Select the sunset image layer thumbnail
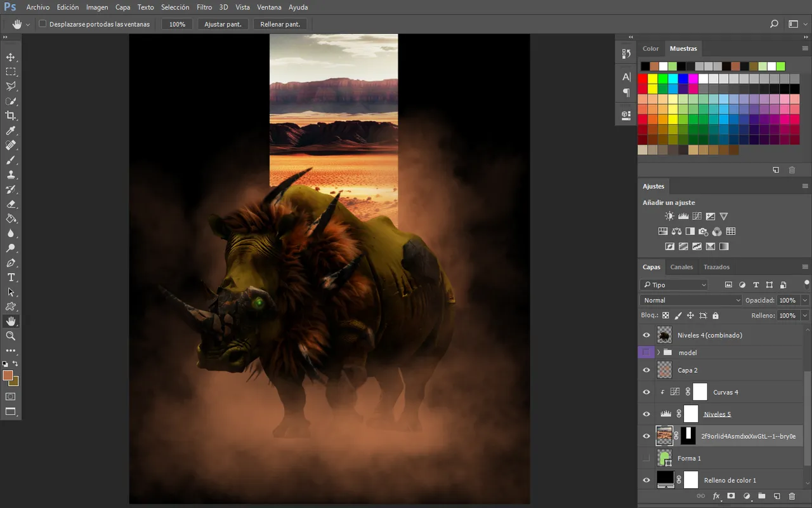 pos(664,436)
